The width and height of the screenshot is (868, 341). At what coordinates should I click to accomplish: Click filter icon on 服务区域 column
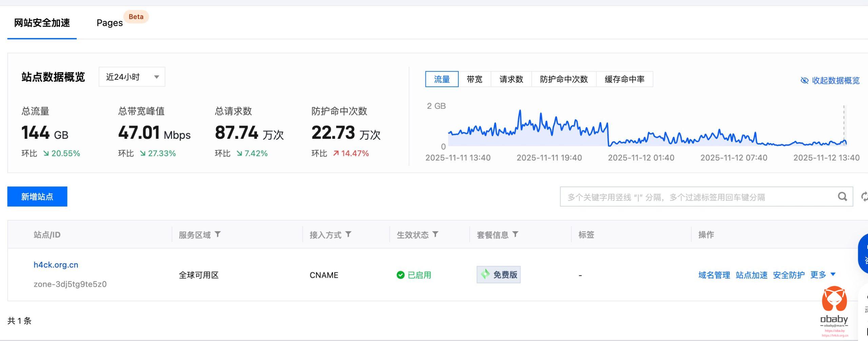tap(218, 234)
